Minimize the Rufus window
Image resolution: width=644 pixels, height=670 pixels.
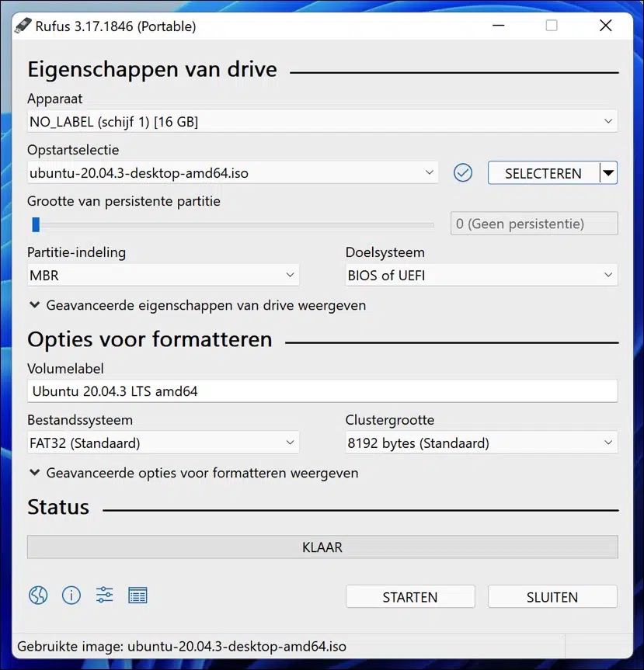[x=498, y=26]
